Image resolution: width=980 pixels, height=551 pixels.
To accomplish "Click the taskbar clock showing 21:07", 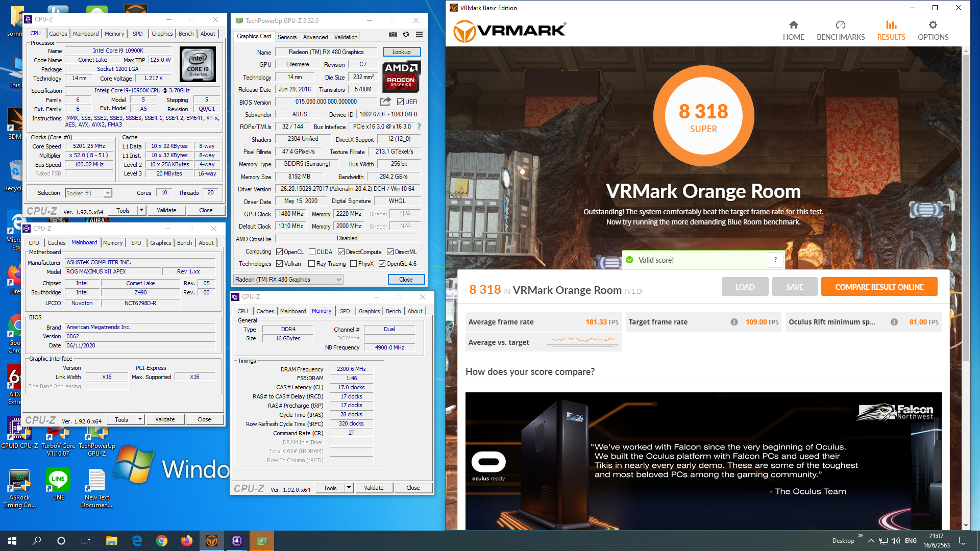I will coord(936,541).
